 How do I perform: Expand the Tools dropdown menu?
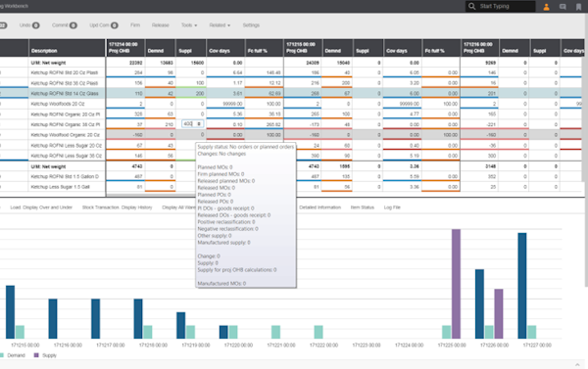coord(189,25)
